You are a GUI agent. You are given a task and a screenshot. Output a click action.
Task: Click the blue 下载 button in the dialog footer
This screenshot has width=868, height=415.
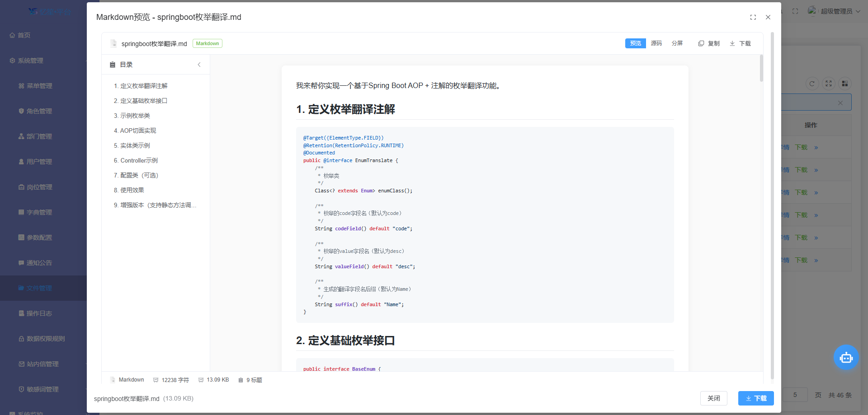pos(756,398)
